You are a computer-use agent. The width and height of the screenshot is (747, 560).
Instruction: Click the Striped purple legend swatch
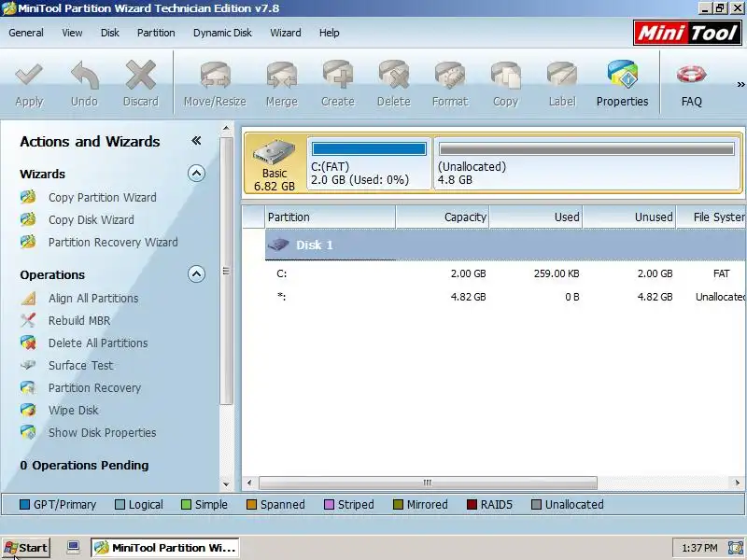(x=329, y=504)
